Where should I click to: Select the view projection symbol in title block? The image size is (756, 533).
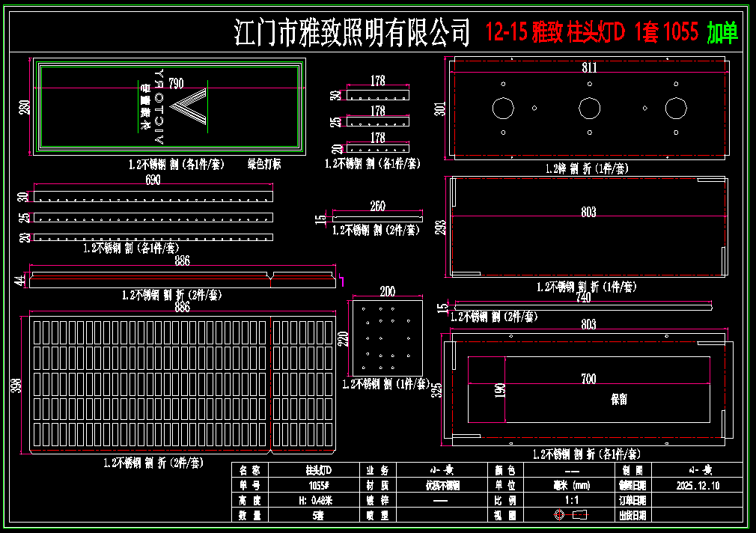(570, 516)
